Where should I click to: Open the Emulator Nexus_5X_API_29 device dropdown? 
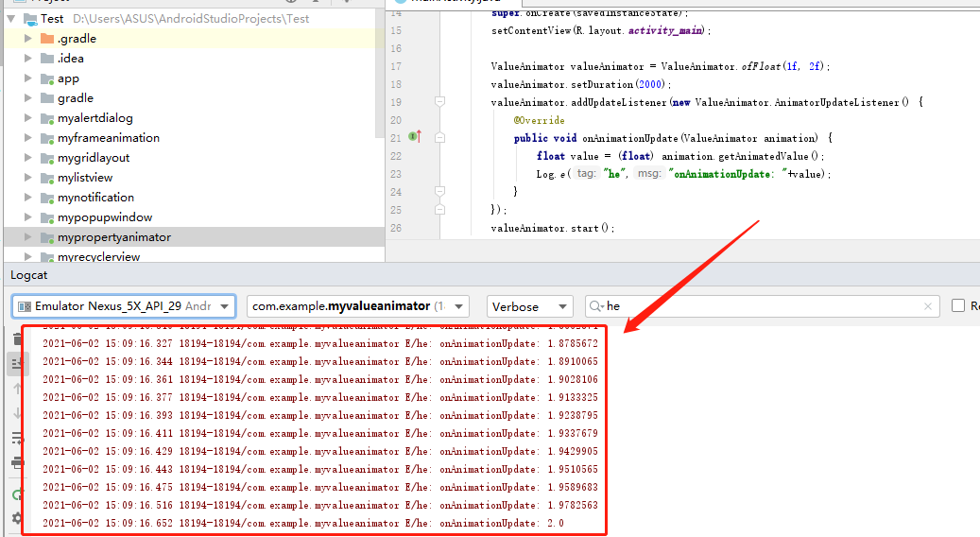pos(124,306)
